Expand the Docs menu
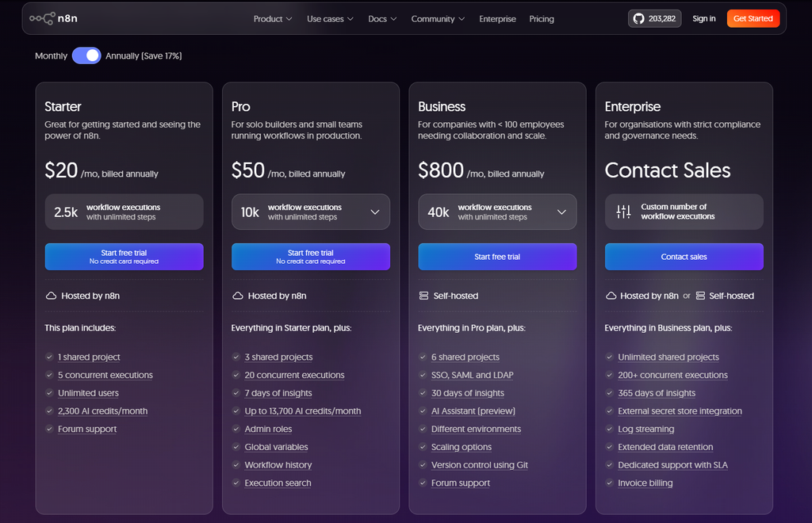The height and width of the screenshot is (523, 812). coord(382,19)
